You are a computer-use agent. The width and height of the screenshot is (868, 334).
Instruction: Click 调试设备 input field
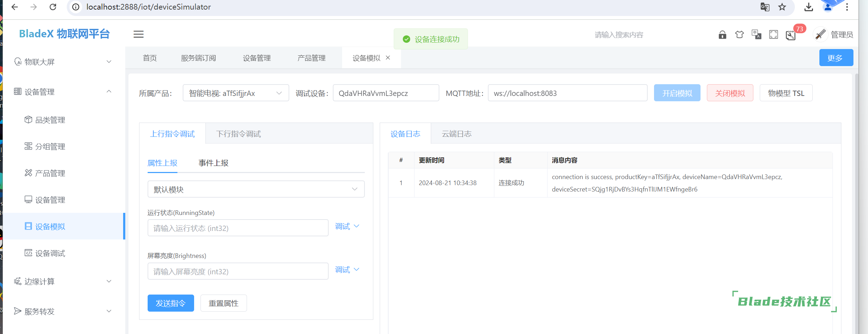(386, 93)
